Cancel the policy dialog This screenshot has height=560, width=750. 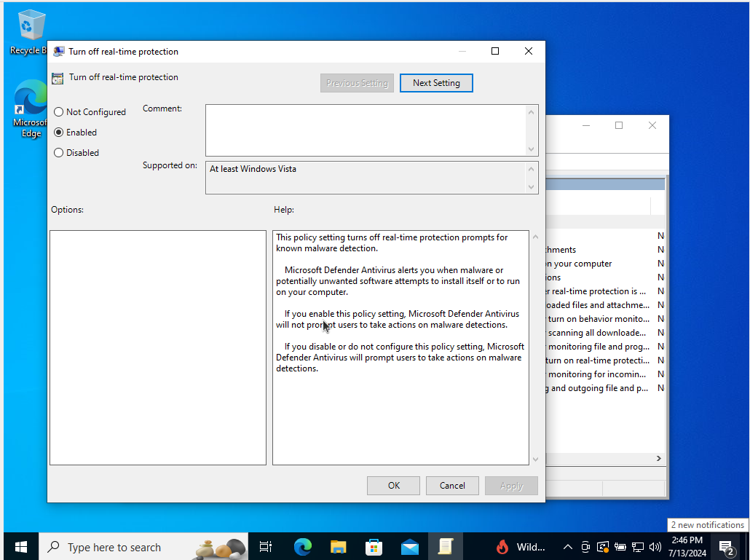(x=452, y=486)
